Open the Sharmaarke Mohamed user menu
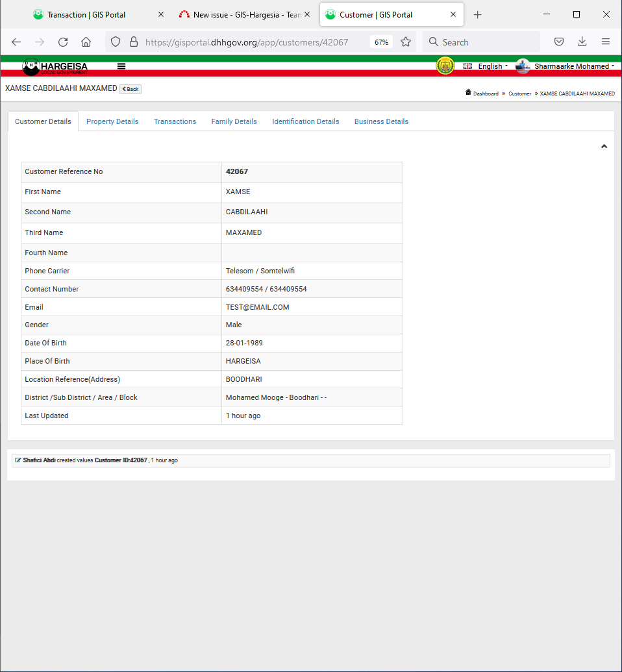The height and width of the screenshot is (672, 622). tap(566, 66)
